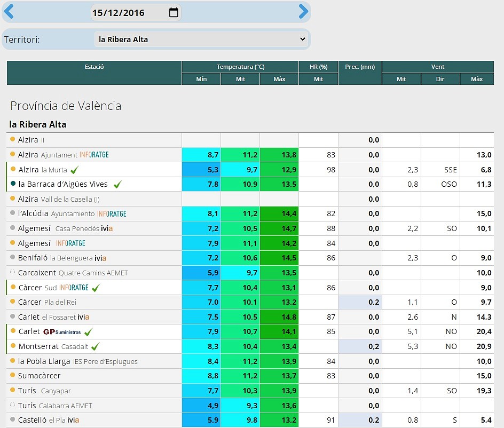Open station Turís Calabarra AEMET

click(55, 406)
